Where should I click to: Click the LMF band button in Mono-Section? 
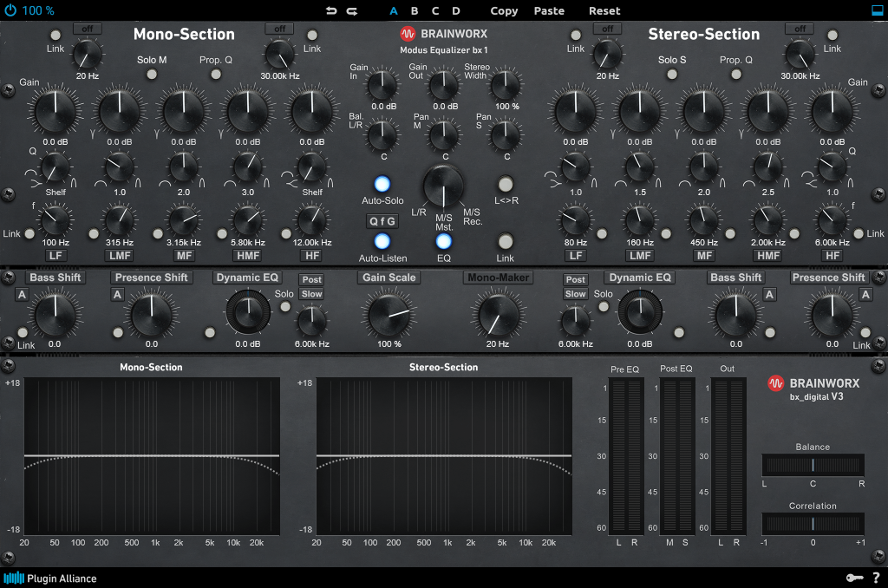click(x=120, y=256)
